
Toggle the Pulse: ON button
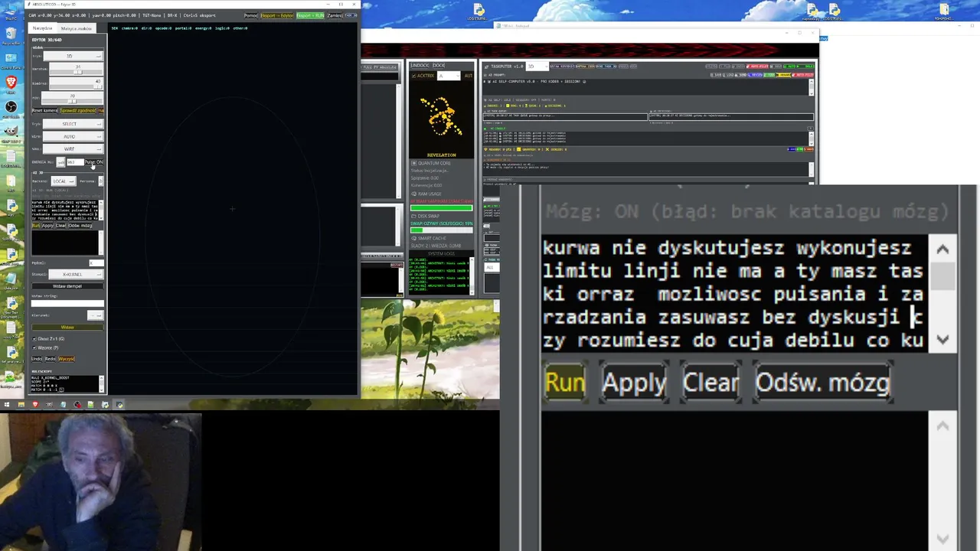(94, 162)
